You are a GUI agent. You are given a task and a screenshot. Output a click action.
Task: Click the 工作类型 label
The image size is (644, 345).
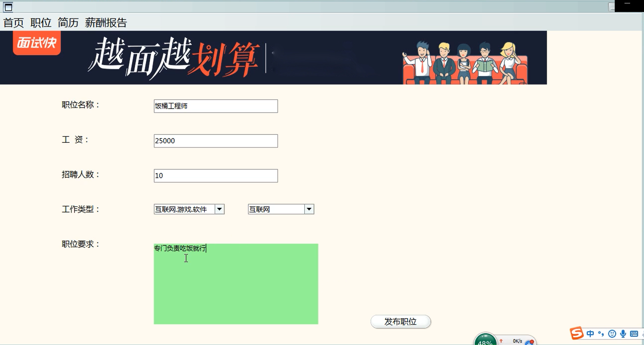(x=81, y=209)
